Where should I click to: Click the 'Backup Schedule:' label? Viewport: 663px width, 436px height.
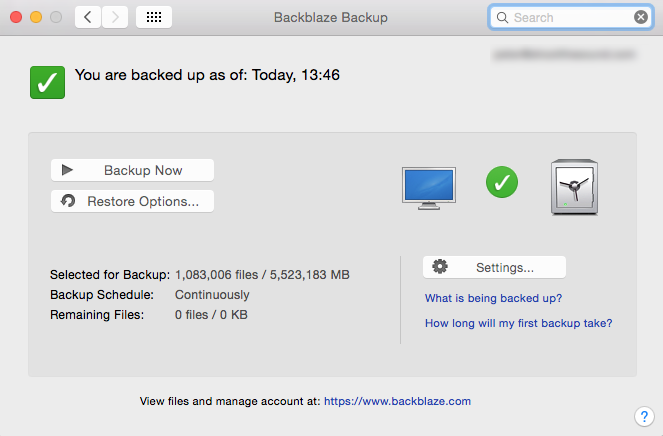[102, 295]
